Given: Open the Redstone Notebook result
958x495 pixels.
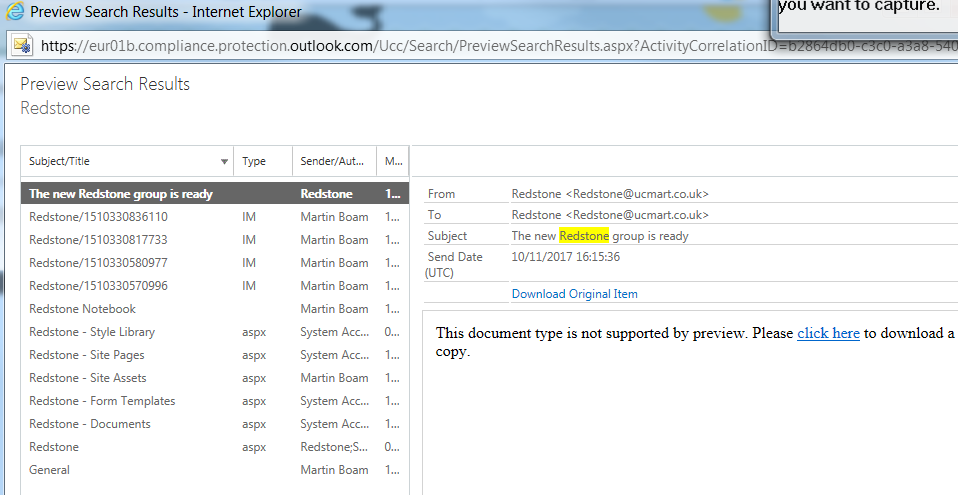Looking at the screenshot, I should pos(82,309).
